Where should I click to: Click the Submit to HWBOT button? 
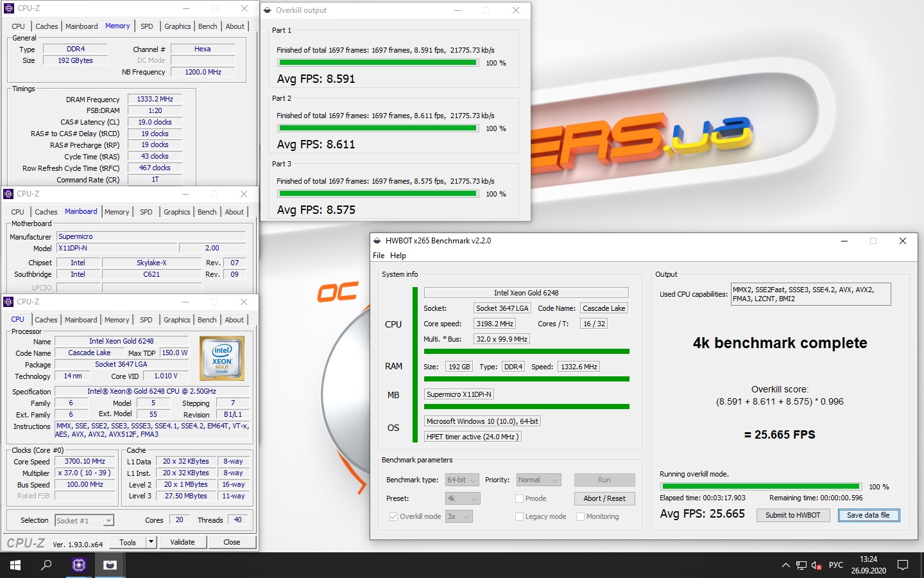click(x=792, y=515)
